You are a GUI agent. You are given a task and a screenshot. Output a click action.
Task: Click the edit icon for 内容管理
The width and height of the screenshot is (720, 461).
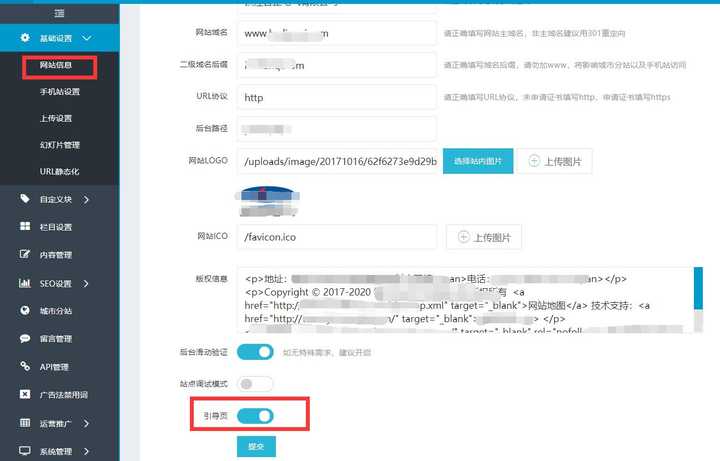point(25,254)
